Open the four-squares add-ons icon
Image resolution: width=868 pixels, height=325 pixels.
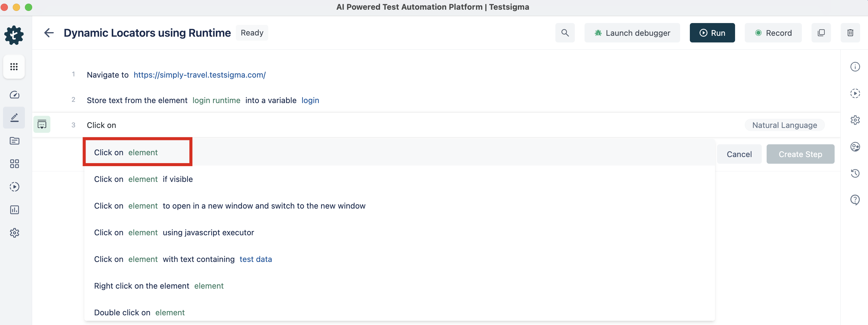[14, 164]
